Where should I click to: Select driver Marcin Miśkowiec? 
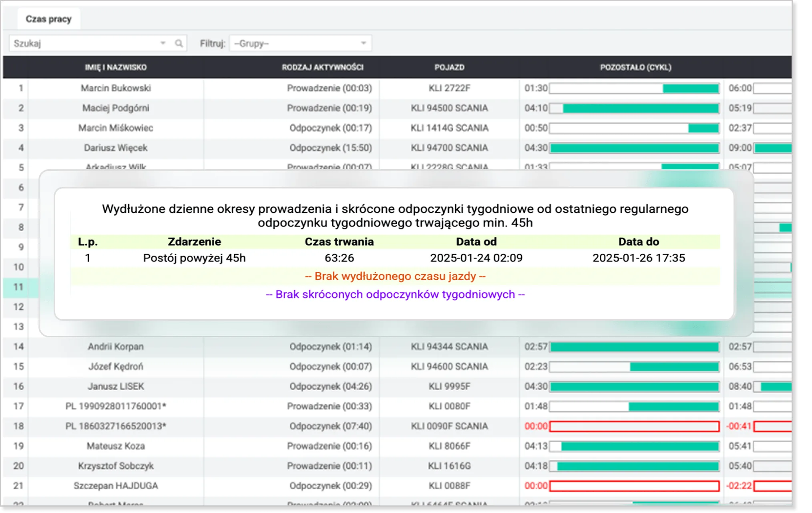point(116,128)
